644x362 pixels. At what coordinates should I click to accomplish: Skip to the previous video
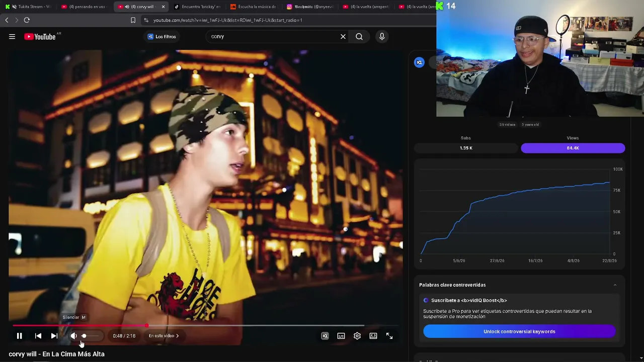click(38, 336)
